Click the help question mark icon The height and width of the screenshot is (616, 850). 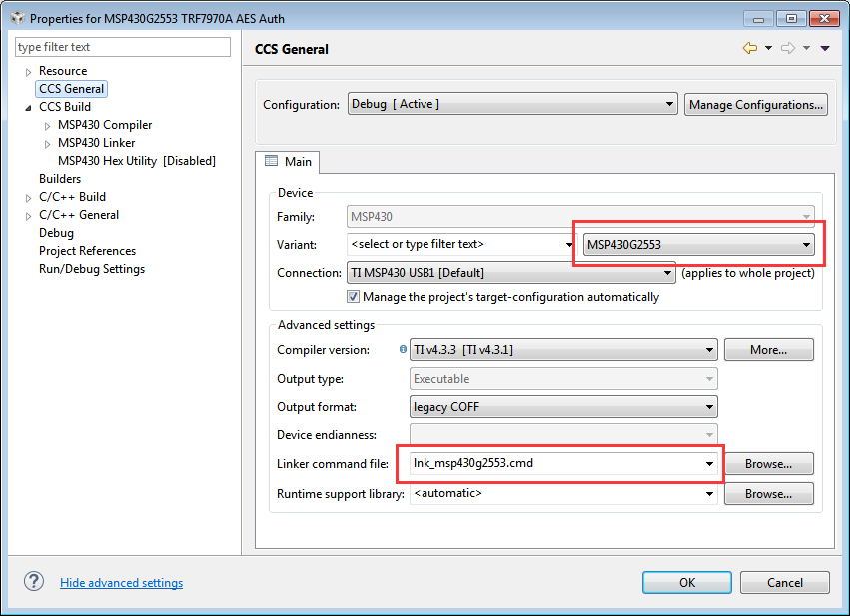34,582
